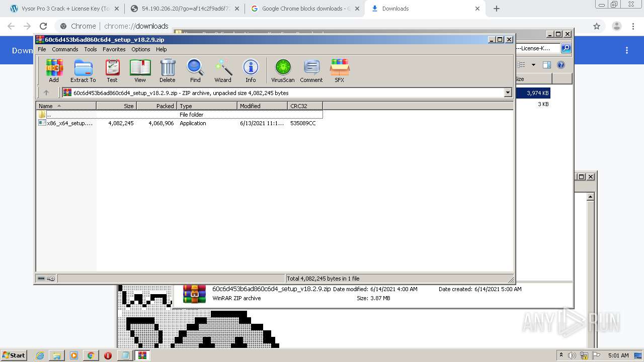Viewport: 644px width, 362px height.
Task: Open a new Chrome tab
Action: pyautogui.click(x=497, y=9)
